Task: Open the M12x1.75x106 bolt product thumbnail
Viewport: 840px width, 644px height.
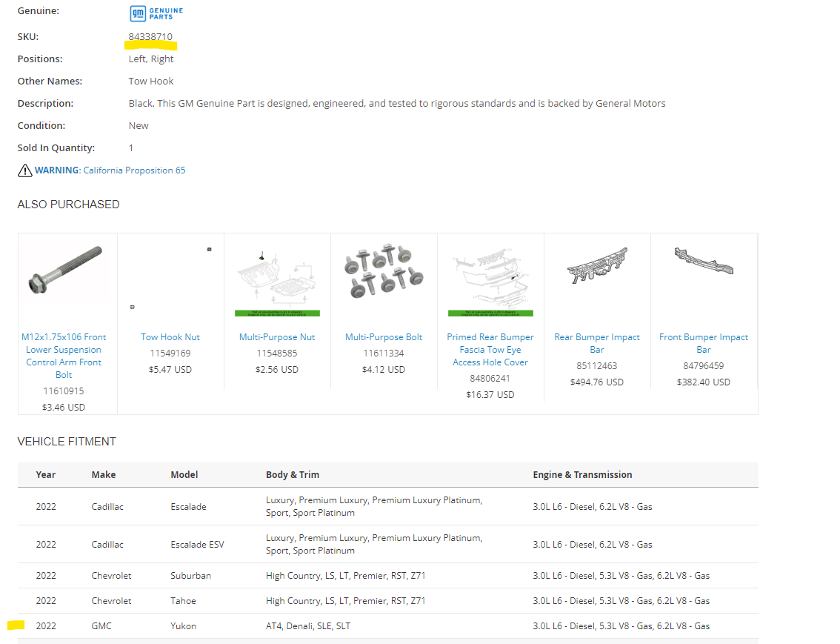Action: (65, 270)
